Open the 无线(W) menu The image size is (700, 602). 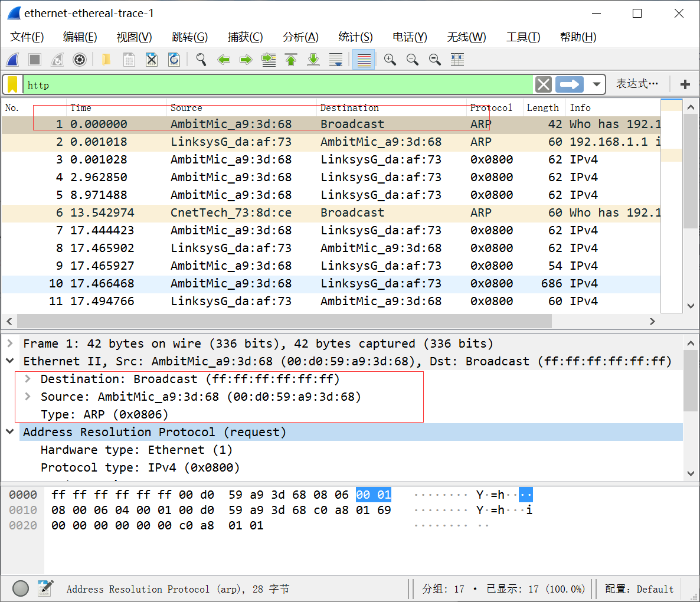click(466, 37)
